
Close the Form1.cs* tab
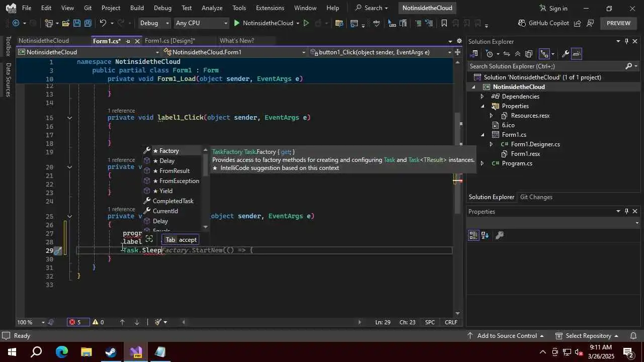click(137, 41)
